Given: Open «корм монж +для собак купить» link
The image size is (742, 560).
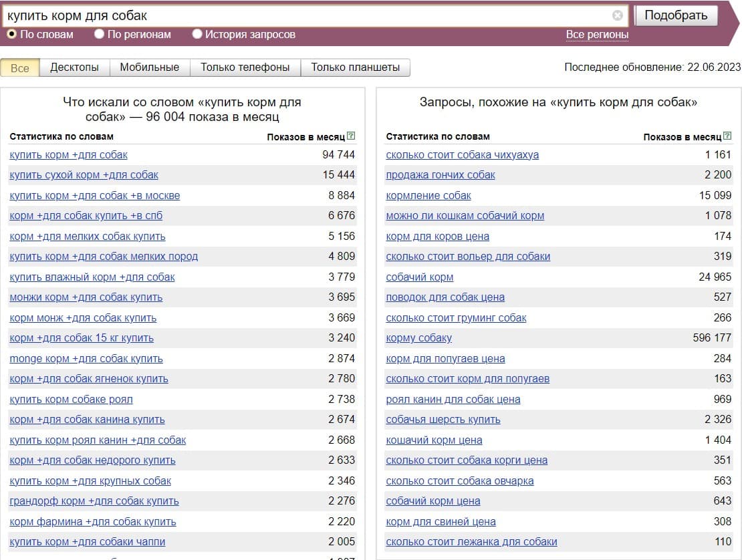Looking at the screenshot, I should click(83, 318).
